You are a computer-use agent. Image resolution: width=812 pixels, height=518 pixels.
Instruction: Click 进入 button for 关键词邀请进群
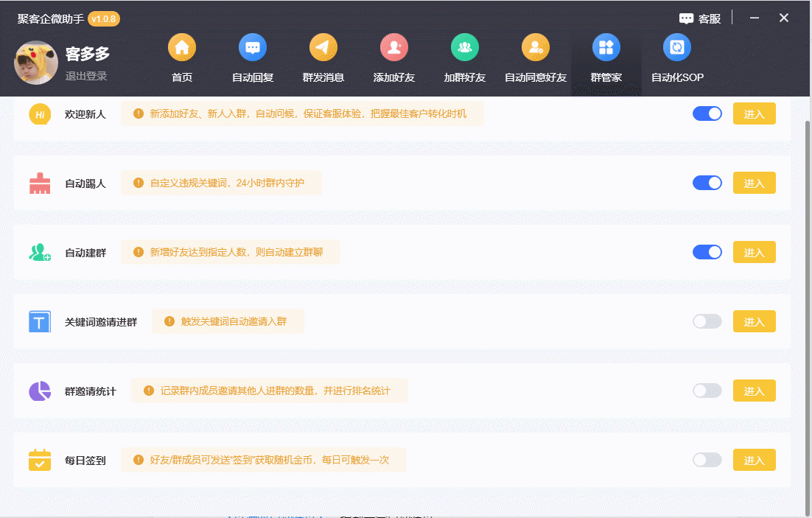coord(754,322)
